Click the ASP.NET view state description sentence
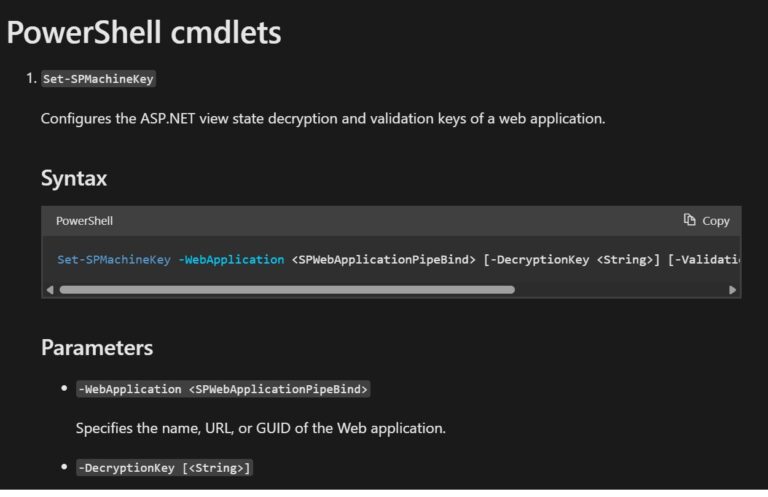This screenshot has width=768, height=497. coord(323,118)
